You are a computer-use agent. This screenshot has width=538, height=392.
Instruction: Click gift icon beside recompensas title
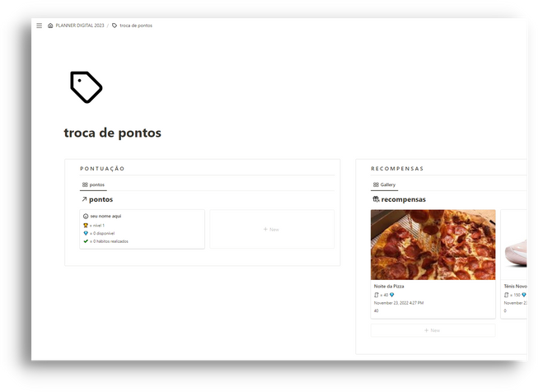[376, 199]
